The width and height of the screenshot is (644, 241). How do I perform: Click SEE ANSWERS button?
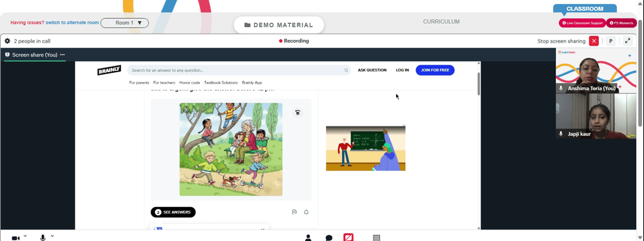pos(173,212)
